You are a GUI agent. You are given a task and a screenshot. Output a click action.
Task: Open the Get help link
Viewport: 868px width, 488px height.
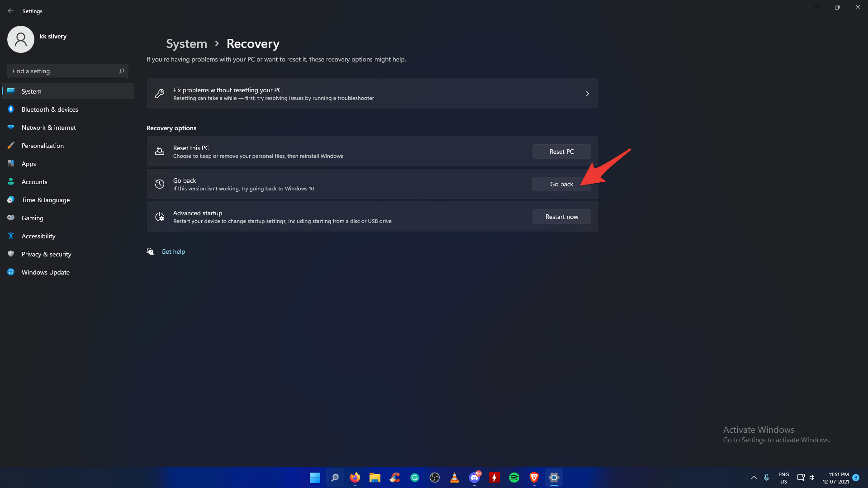coord(173,251)
